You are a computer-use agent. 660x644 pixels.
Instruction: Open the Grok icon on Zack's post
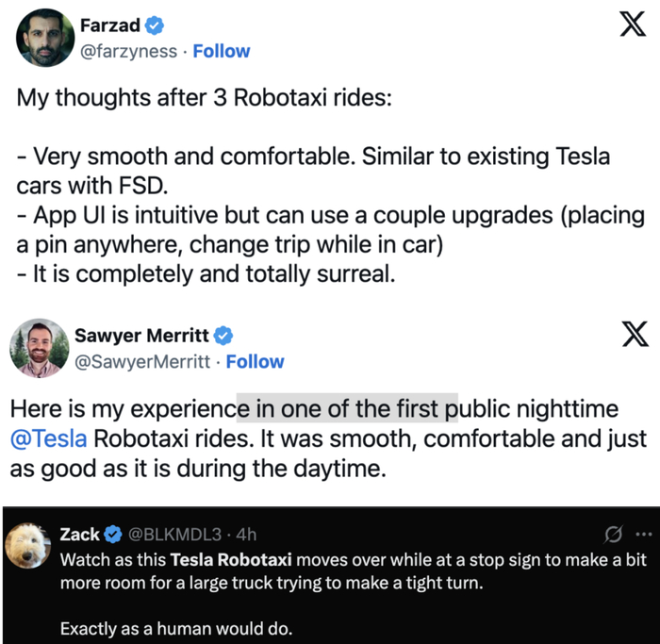click(x=613, y=536)
